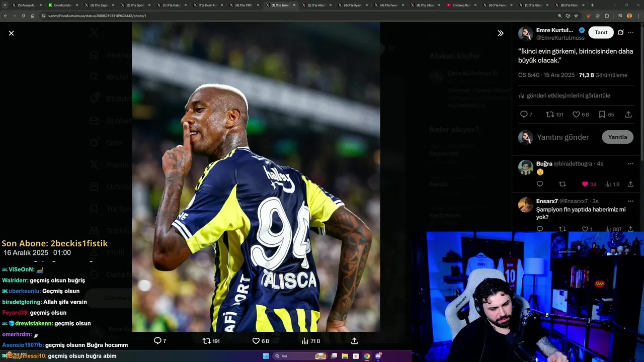644x362 pixels.
Task: Click the Grok icon beside Tanıt
Action: (x=620, y=33)
